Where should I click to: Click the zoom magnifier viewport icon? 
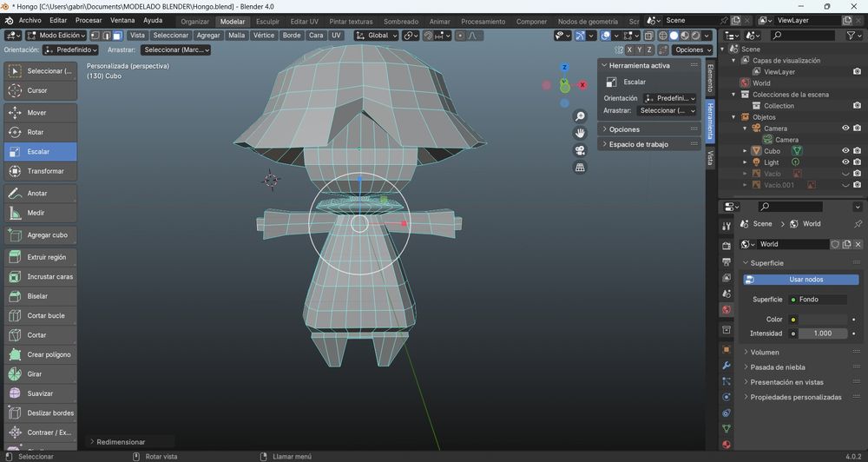tap(580, 116)
